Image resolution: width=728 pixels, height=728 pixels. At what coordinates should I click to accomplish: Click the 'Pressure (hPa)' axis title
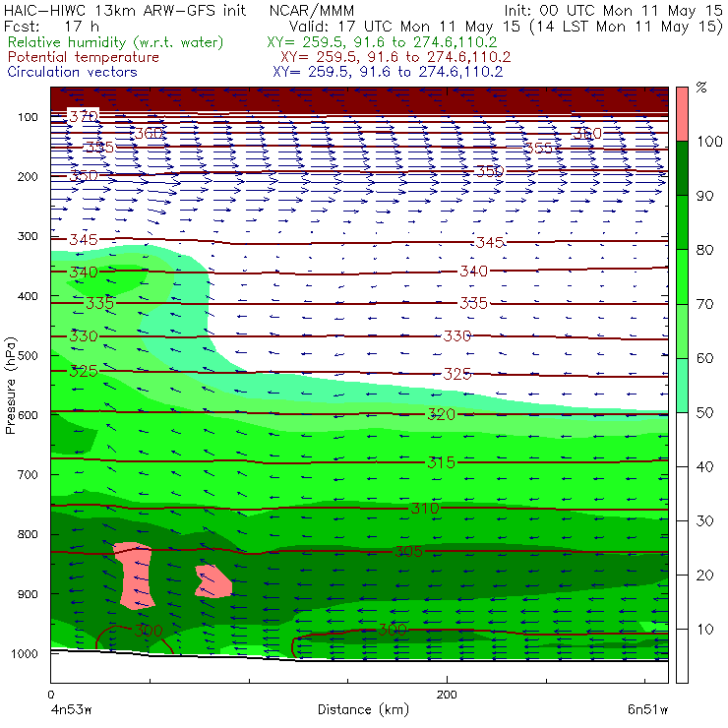click(10, 386)
